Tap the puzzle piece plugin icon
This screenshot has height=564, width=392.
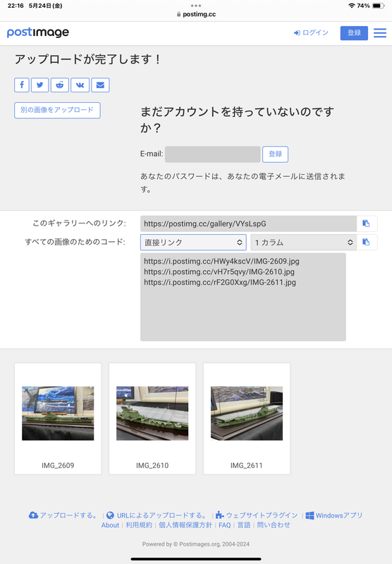(220, 515)
